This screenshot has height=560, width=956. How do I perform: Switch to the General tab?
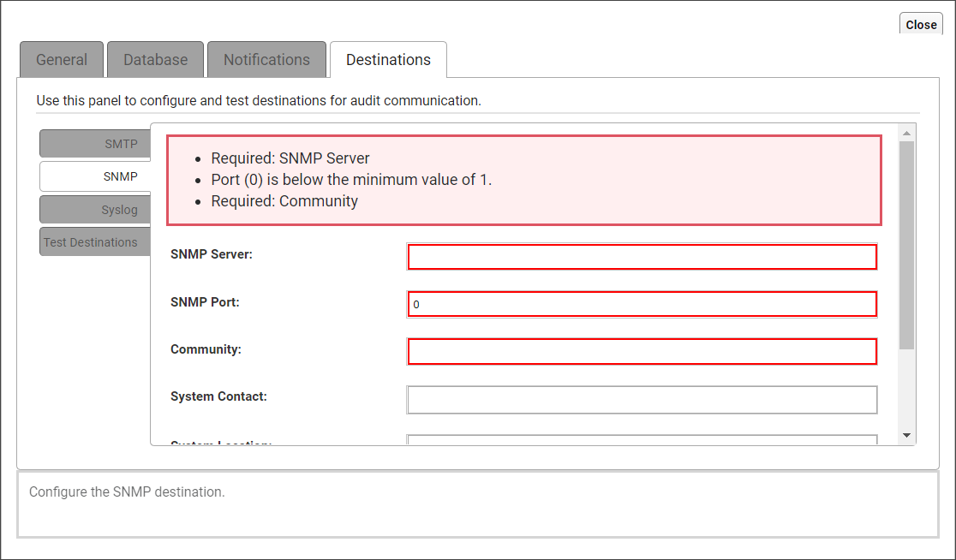pyautogui.click(x=62, y=60)
